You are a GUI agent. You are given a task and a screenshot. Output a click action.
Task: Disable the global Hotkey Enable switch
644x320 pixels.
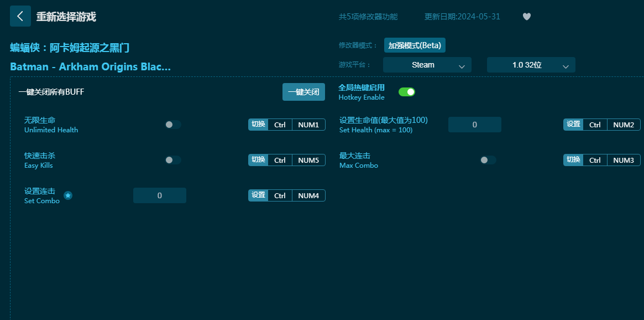click(x=407, y=92)
